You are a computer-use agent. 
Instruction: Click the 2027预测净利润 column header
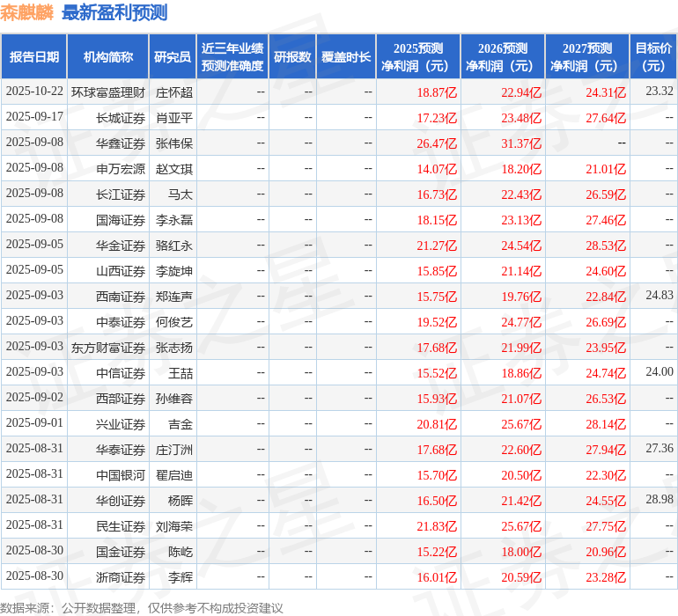[x=587, y=57]
